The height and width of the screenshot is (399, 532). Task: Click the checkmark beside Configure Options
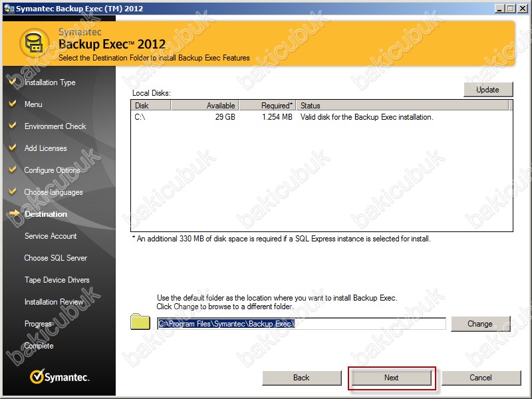pos(13,170)
